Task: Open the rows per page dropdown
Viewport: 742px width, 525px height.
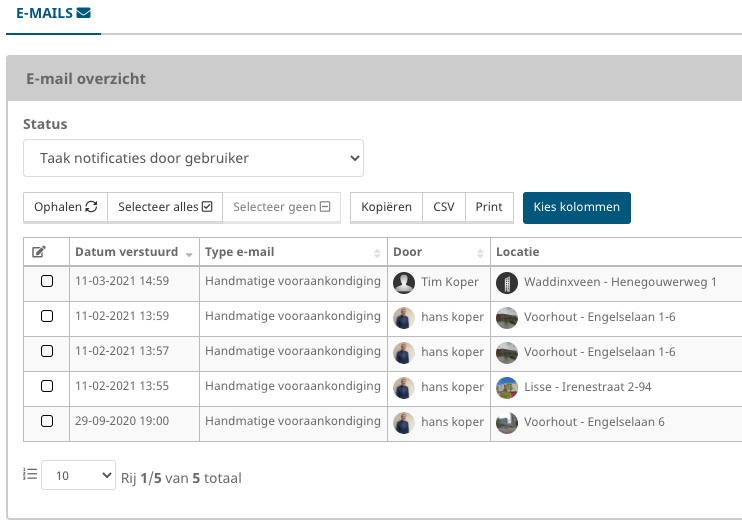Action: point(78,477)
